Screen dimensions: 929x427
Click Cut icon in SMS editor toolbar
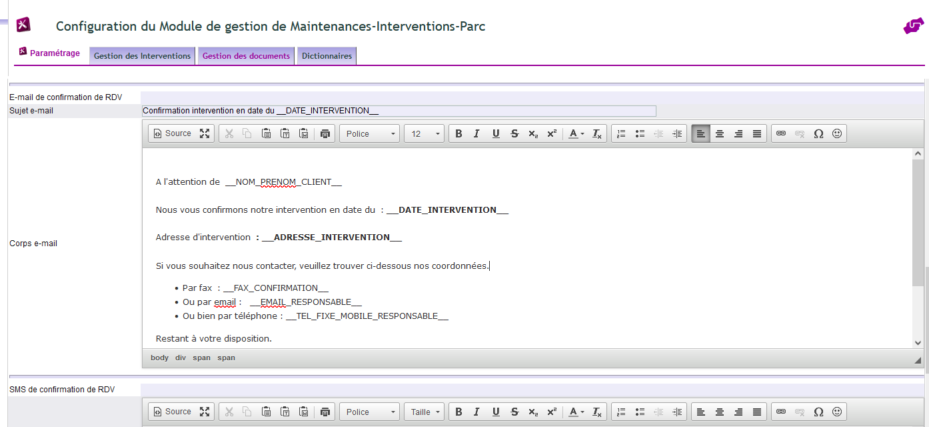coord(229,412)
